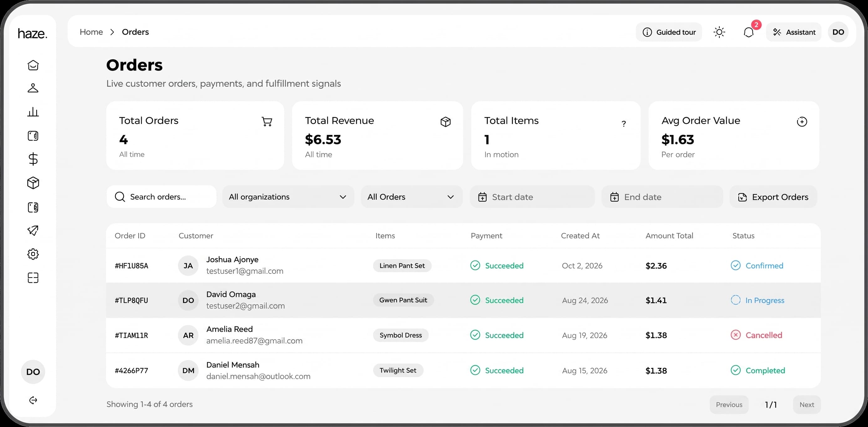Open the layout grid sidebar icon
This screenshot has width=868, height=427.
point(33,278)
